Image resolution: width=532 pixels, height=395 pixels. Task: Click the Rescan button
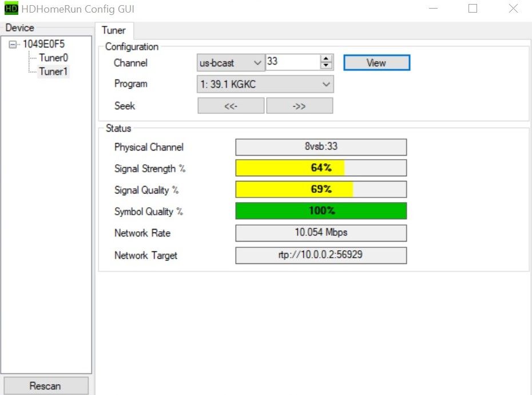tap(46, 386)
